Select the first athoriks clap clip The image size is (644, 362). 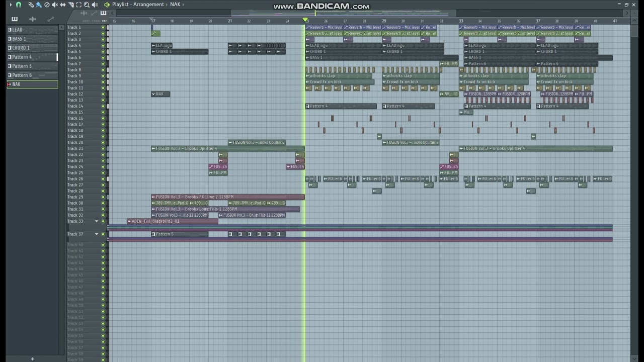click(x=339, y=76)
